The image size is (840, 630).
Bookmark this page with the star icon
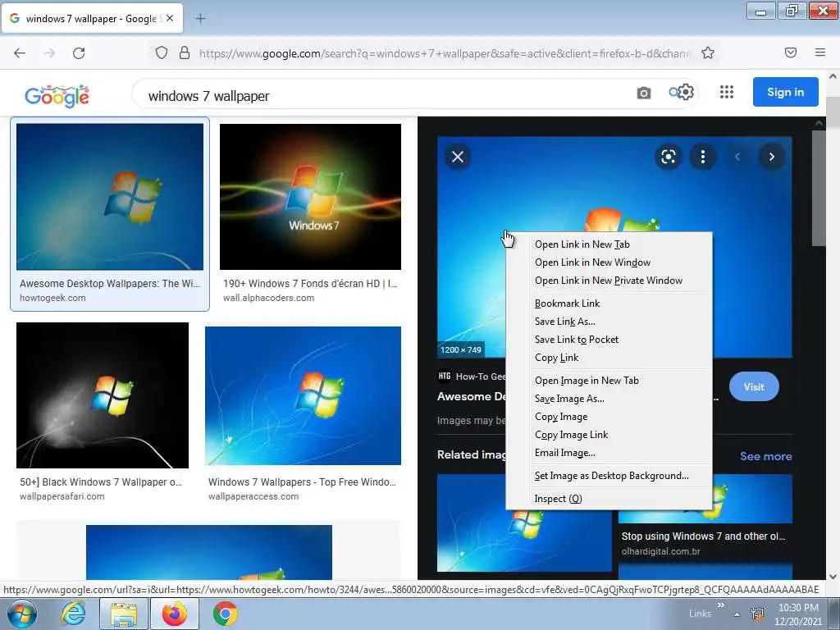pyautogui.click(x=708, y=52)
